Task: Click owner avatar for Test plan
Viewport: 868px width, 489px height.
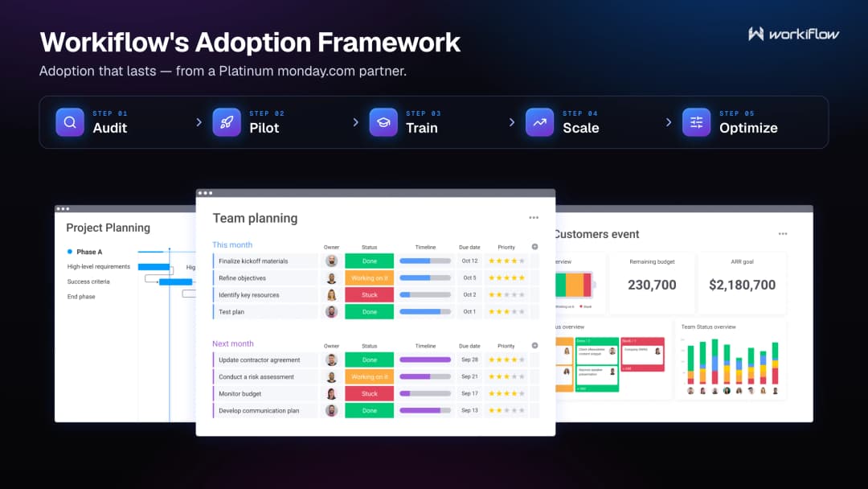Action: [332, 312]
